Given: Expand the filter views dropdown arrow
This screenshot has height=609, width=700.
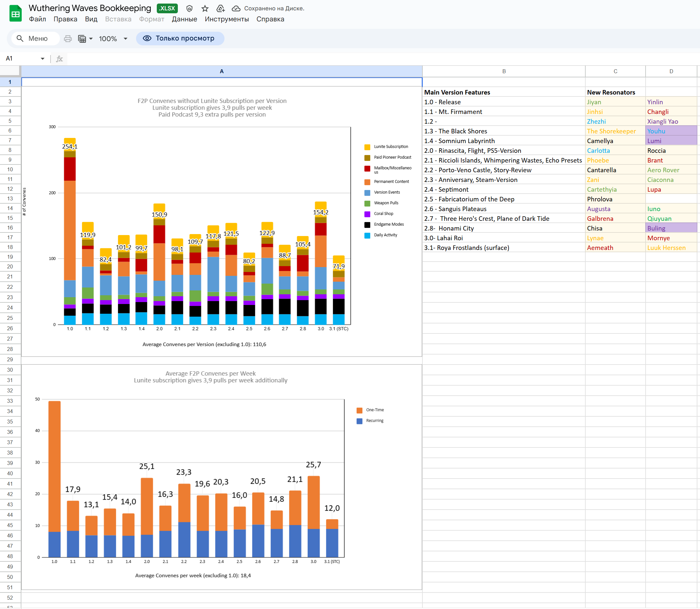Looking at the screenshot, I should [91, 39].
